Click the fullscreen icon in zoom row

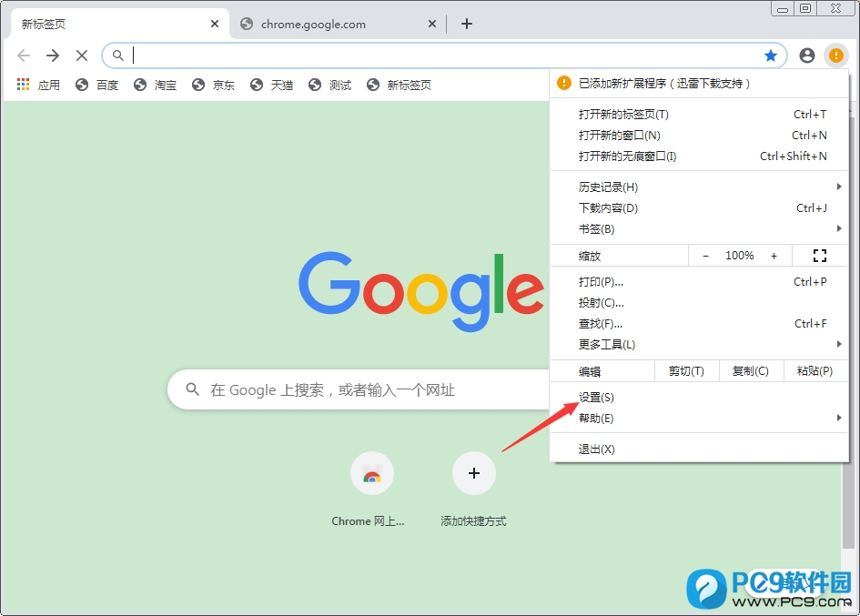[819, 255]
